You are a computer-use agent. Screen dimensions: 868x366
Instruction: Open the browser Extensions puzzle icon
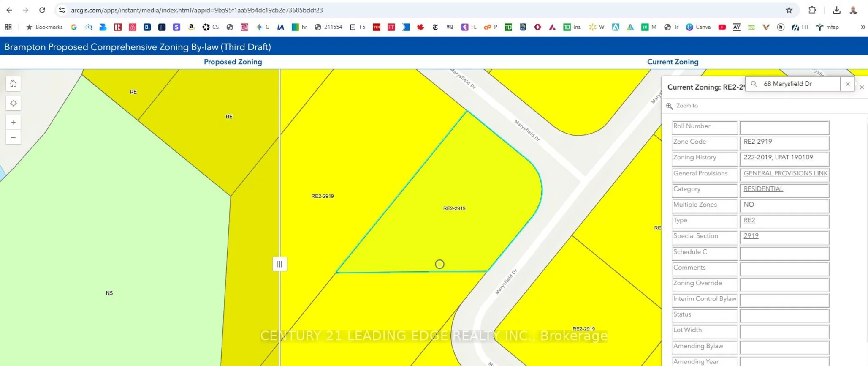pyautogui.click(x=812, y=10)
